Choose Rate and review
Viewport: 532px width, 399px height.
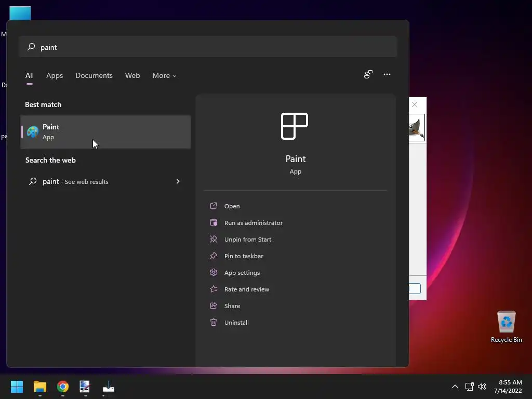coord(247,289)
